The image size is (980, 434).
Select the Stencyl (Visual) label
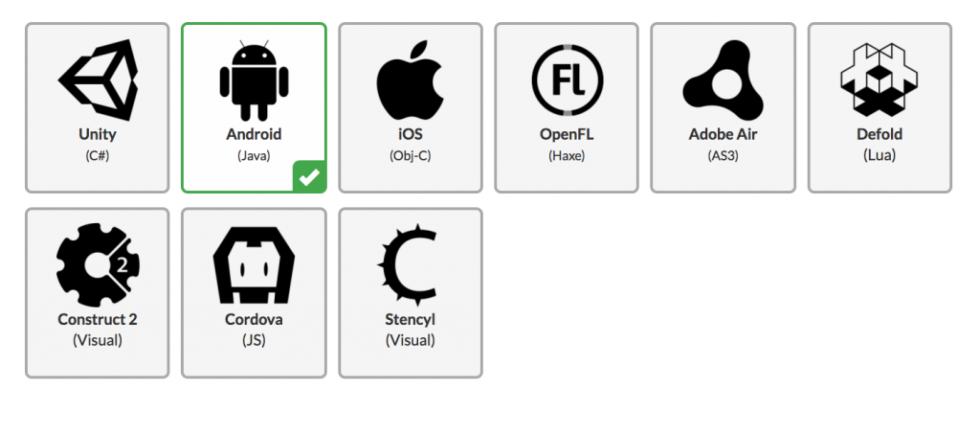(x=411, y=329)
